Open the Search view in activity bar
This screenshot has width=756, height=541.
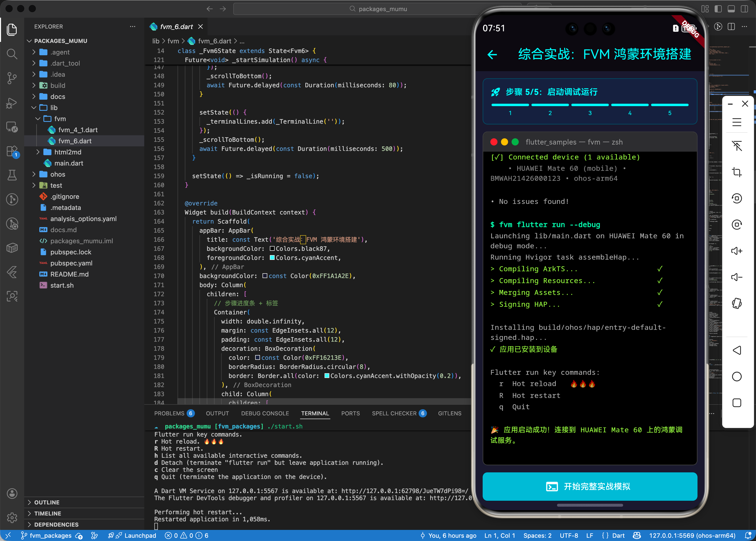pos(12,54)
